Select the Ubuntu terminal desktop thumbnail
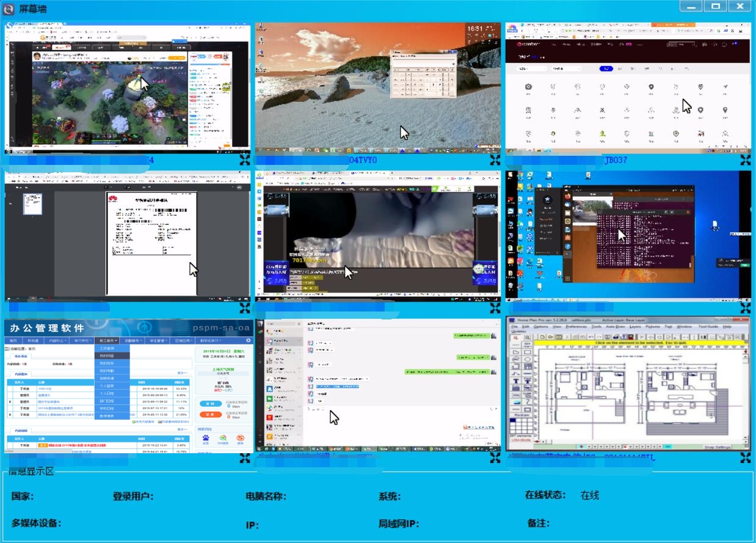The height and width of the screenshot is (543, 756). 628,236
